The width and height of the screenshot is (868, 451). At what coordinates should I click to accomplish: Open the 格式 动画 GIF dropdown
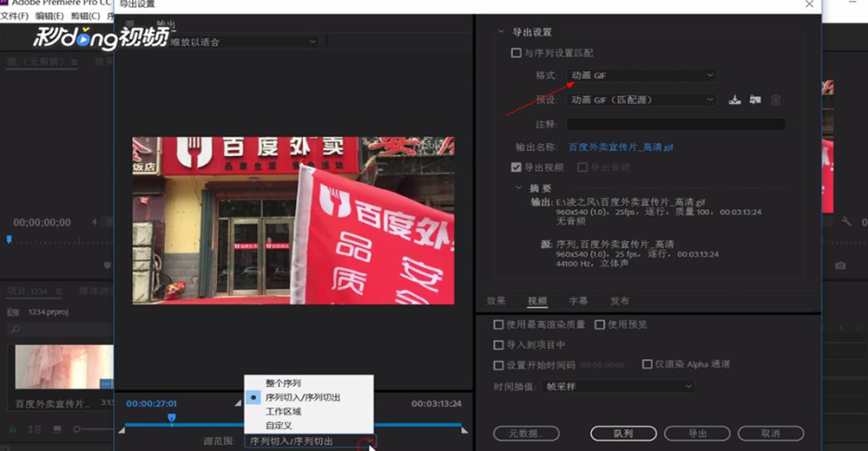(x=641, y=75)
